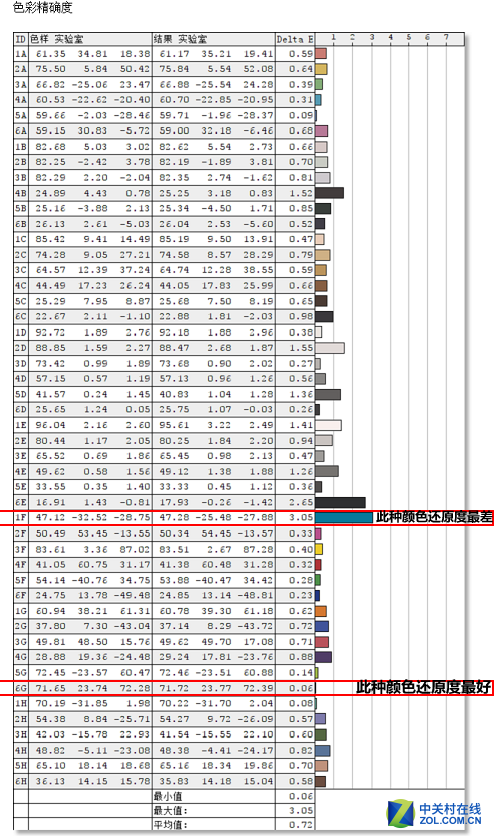Select the 结果 实验室 column header
Viewport: 494px width, 836px height.
click(180, 39)
